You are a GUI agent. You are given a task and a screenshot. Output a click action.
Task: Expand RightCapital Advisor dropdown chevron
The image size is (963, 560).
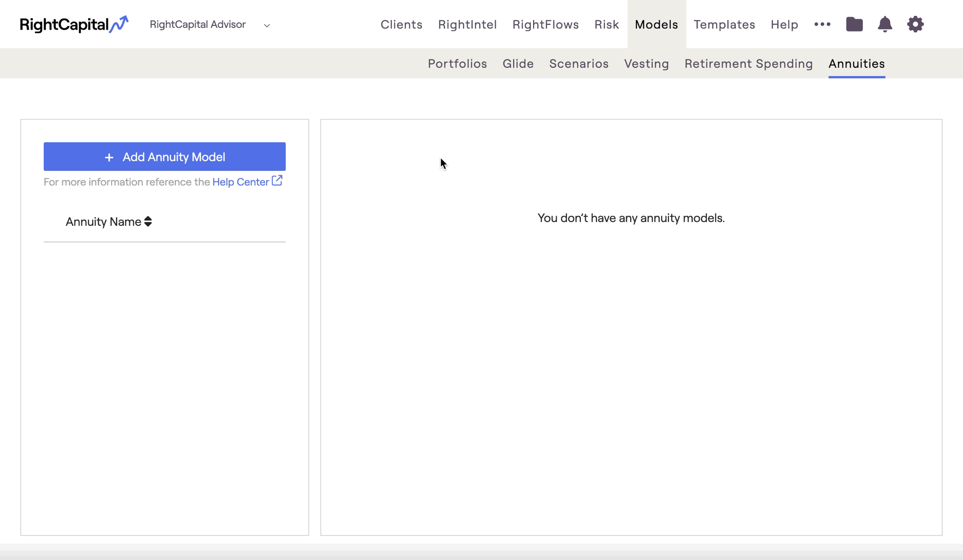pyautogui.click(x=267, y=26)
